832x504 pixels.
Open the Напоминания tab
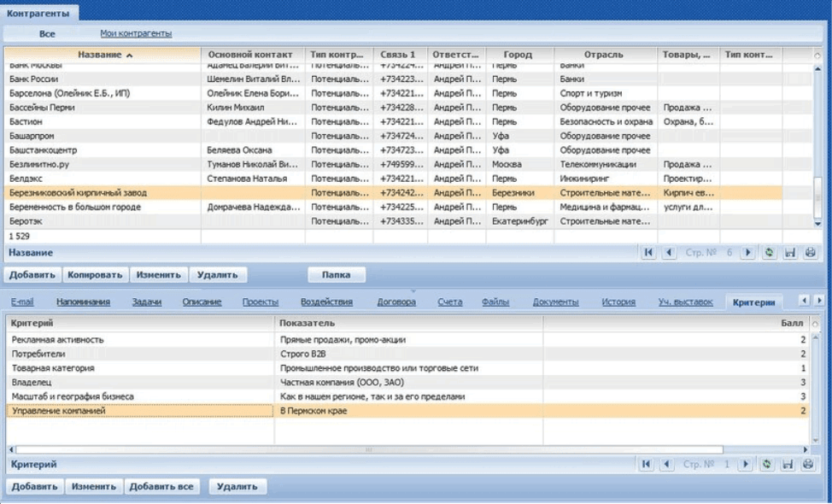tap(83, 302)
